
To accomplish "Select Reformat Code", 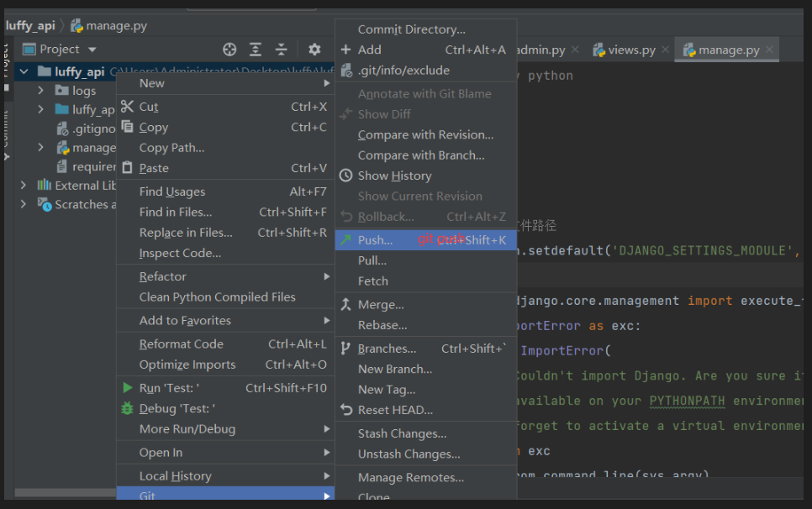I will coord(226,344).
